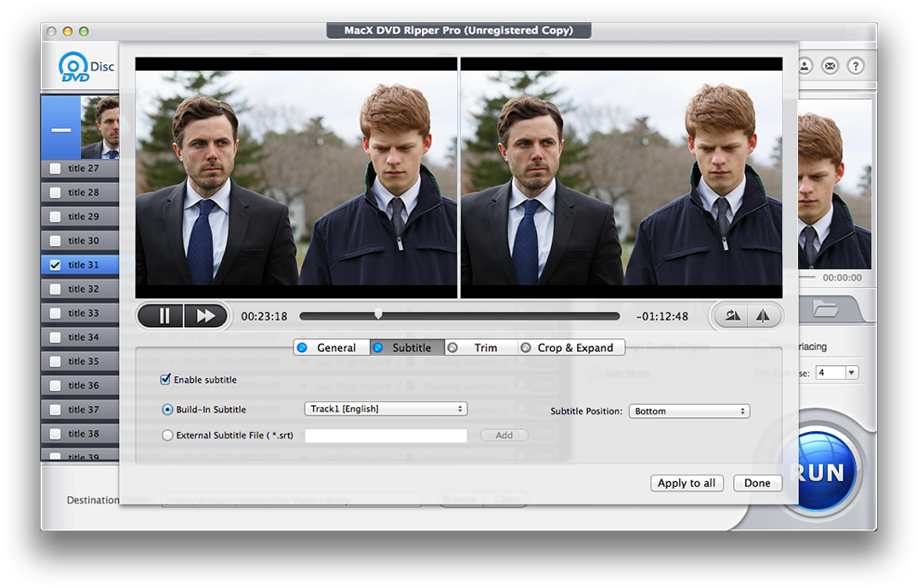Switch to the General tab
917x588 pixels.
pos(332,347)
